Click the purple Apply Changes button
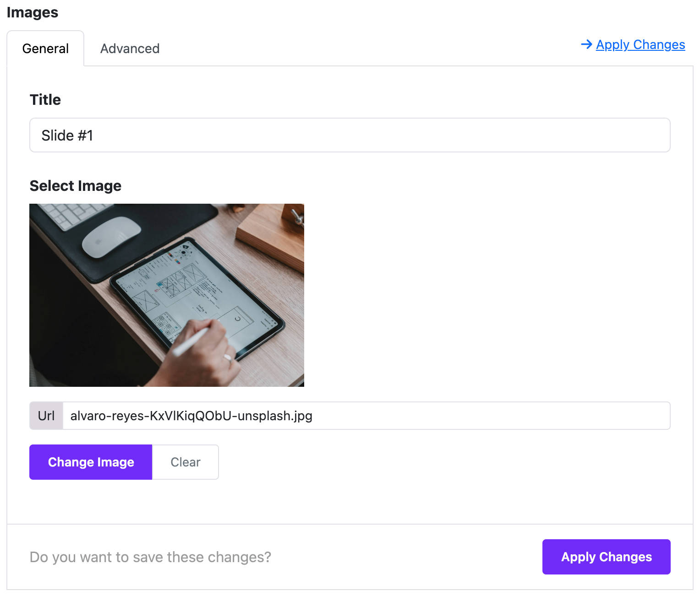Image resolution: width=700 pixels, height=596 pixels. pyautogui.click(x=606, y=557)
